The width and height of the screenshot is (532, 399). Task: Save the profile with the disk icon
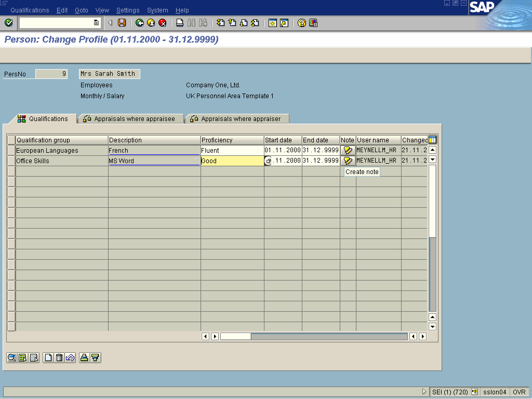(122, 23)
